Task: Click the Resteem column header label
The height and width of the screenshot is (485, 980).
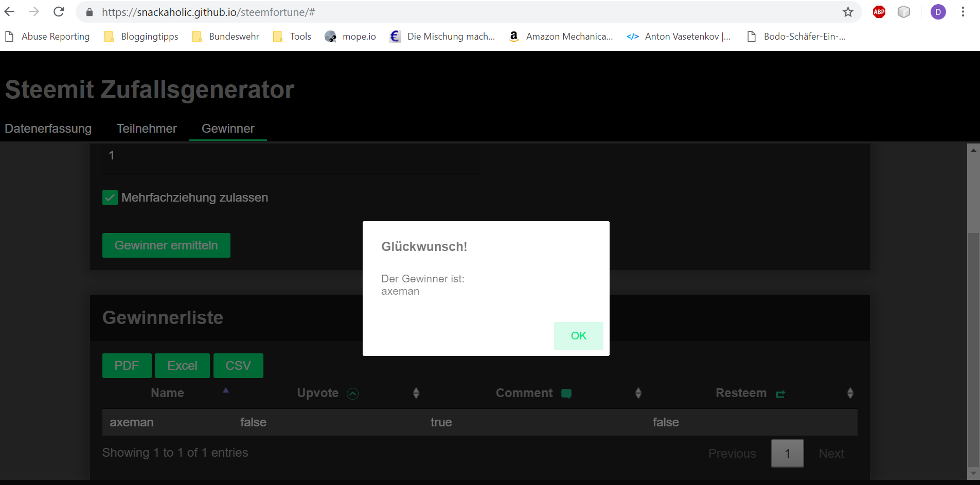Action: (x=741, y=393)
